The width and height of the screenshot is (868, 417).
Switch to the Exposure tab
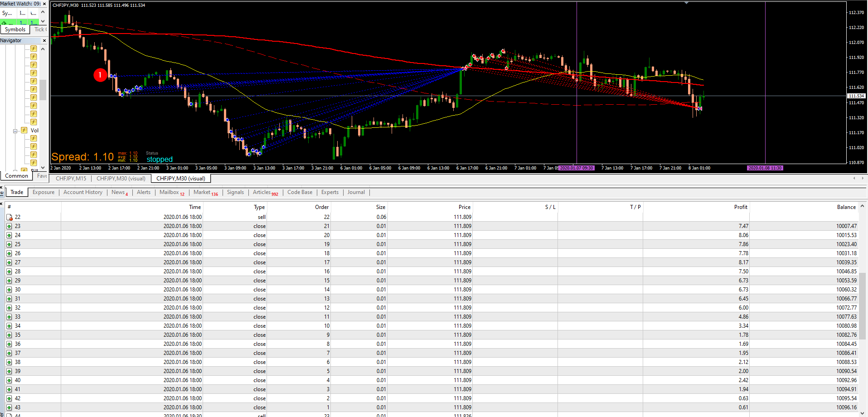point(44,192)
